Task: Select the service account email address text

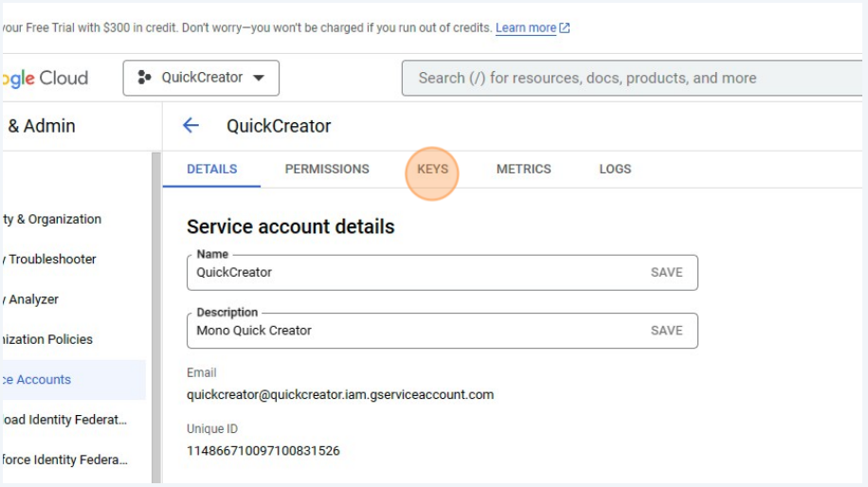Action: tap(340, 394)
